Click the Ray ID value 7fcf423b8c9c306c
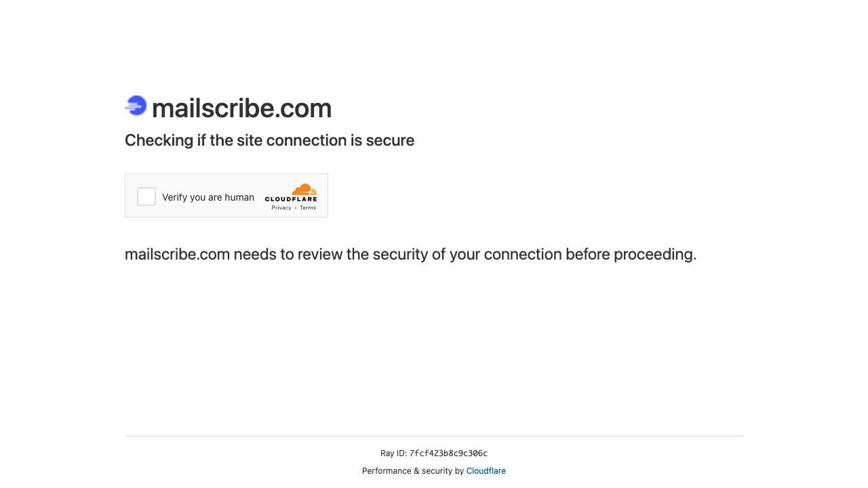This screenshot has height=488, width=868. click(448, 453)
